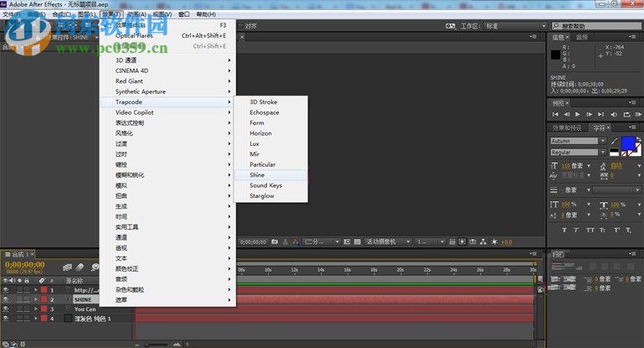Pick font color with the eyedropper
This screenshot has width=644, height=348.
point(615,142)
